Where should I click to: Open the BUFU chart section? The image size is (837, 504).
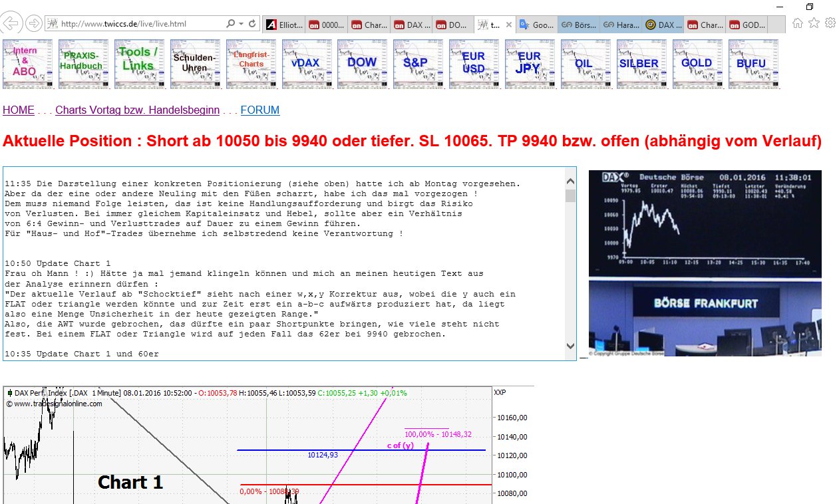[x=752, y=63]
